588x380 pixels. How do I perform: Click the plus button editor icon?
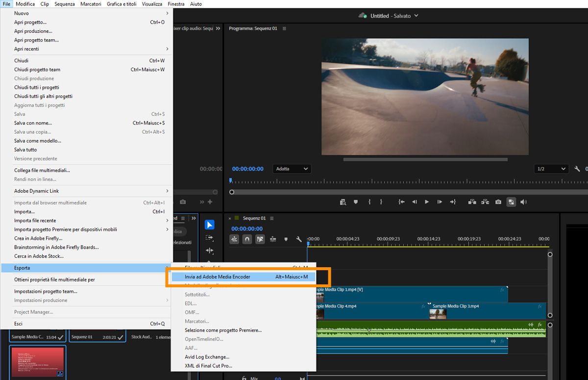pos(210,202)
